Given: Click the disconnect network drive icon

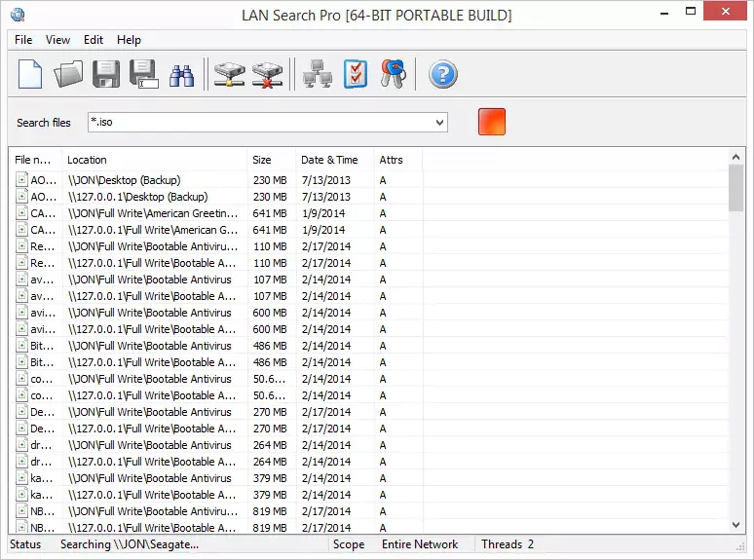Looking at the screenshot, I should pos(267,75).
